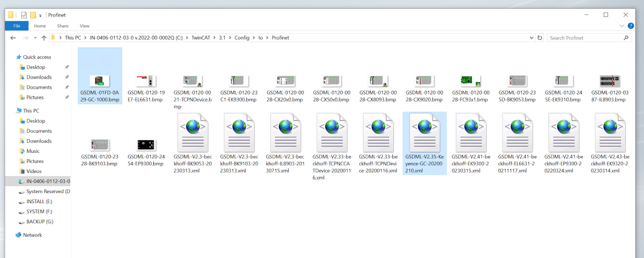
Task: Select GSDML-V2.41-beckhoff-EL6631 xml file icon
Action: pos(517,133)
